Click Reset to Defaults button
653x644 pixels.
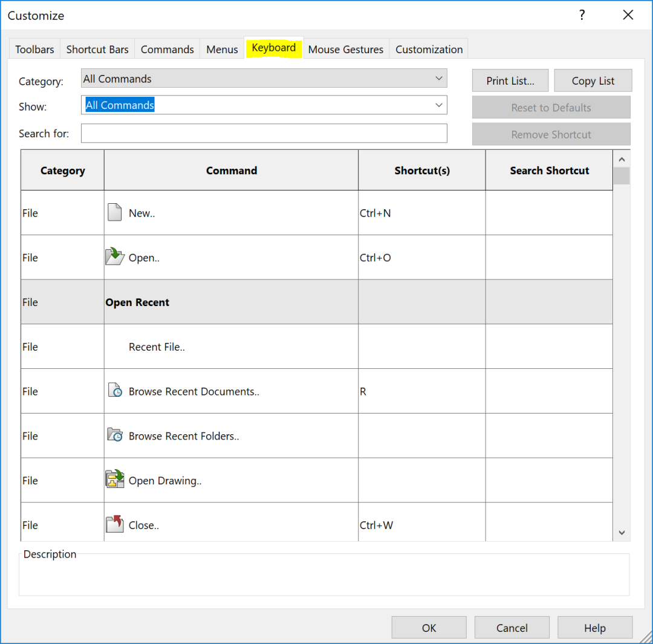tap(551, 108)
